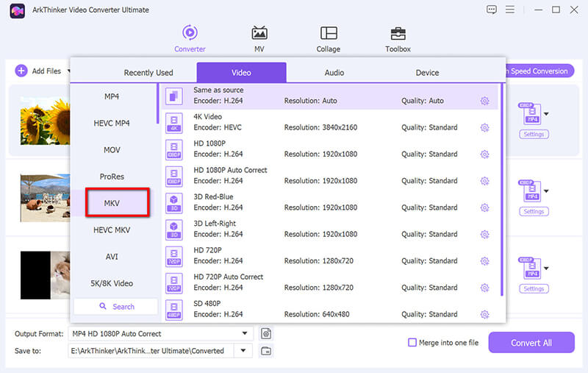Select MKV in the format list
This screenshot has width=588, height=373.
pos(112,203)
